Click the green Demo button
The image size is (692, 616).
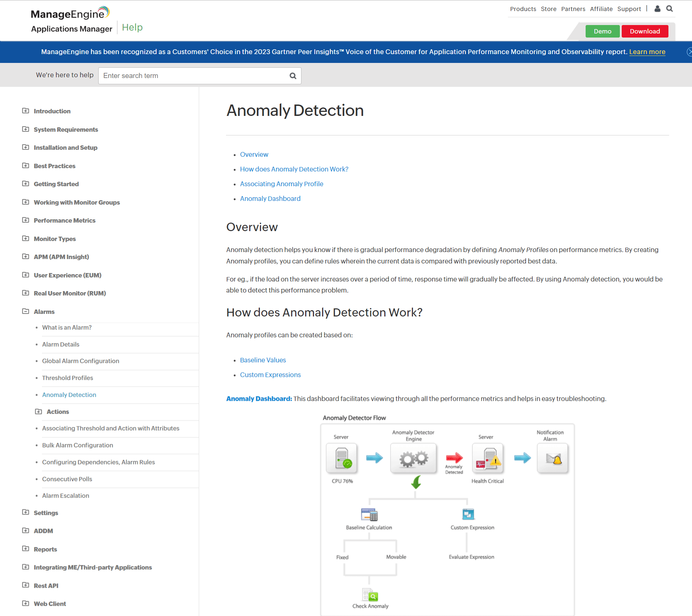pos(603,31)
